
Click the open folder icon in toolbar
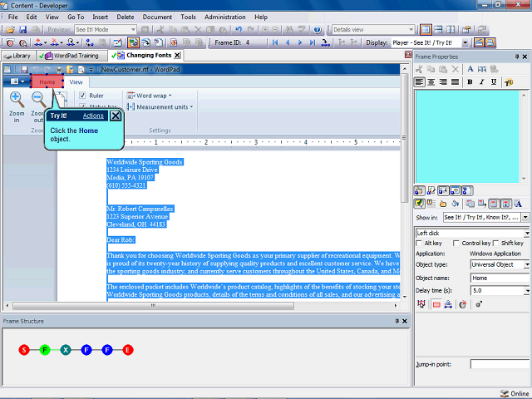click(x=11, y=30)
